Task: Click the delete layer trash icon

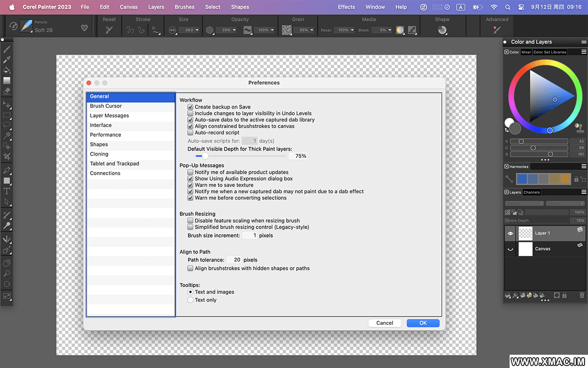Action: tap(582, 295)
